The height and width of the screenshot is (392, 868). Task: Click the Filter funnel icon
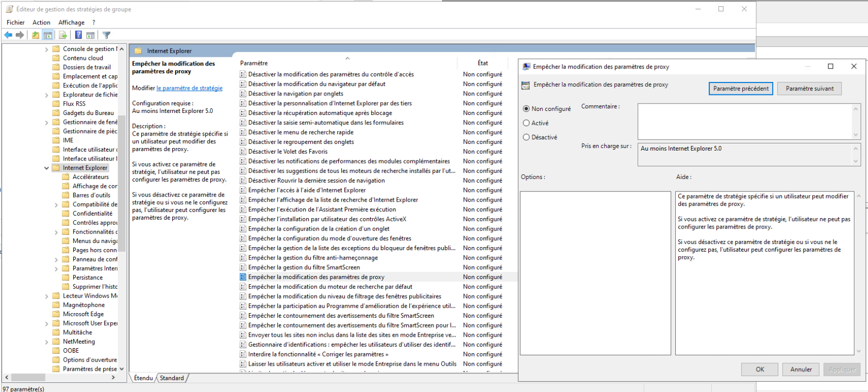(107, 35)
